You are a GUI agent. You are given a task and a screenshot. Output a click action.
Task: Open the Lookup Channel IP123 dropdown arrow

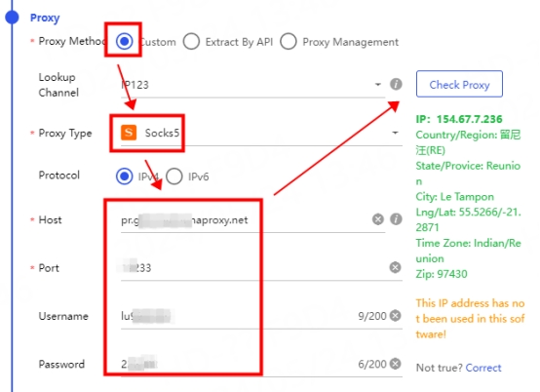(x=378, y=85)
